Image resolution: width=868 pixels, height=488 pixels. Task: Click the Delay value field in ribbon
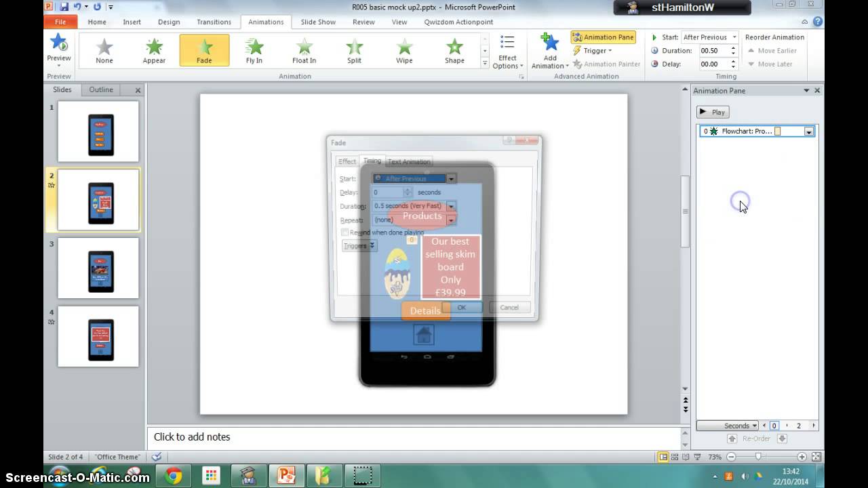[713, 64]
